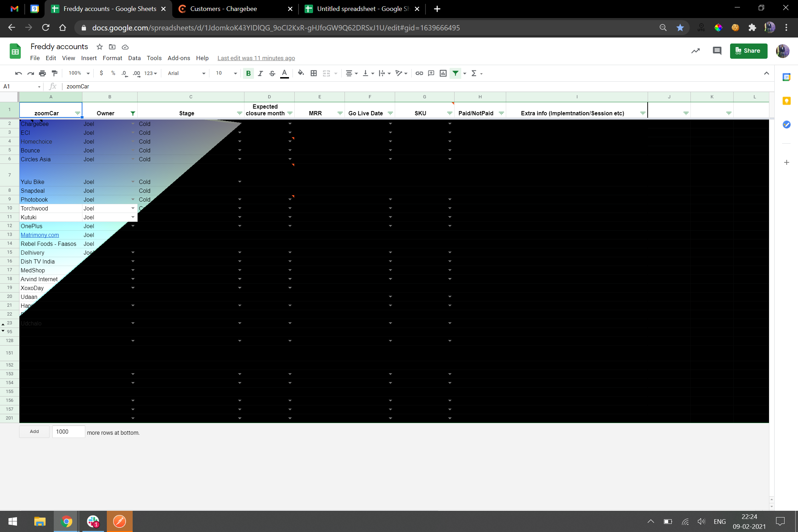Open the Matrimony.com link
The height and width of the screenshot is (532, 798).
pyautogui.click(x=40, y=235)
